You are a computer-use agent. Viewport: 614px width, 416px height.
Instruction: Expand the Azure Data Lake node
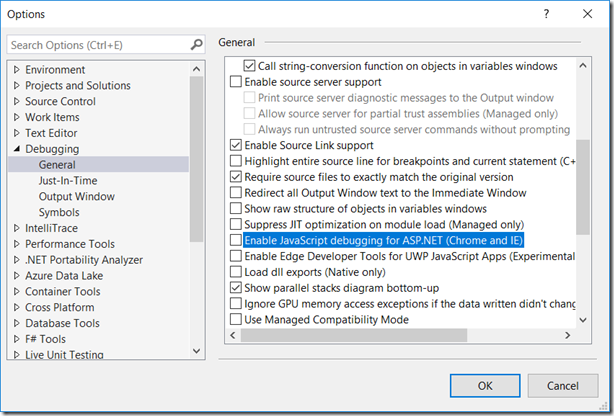point(16,276)
